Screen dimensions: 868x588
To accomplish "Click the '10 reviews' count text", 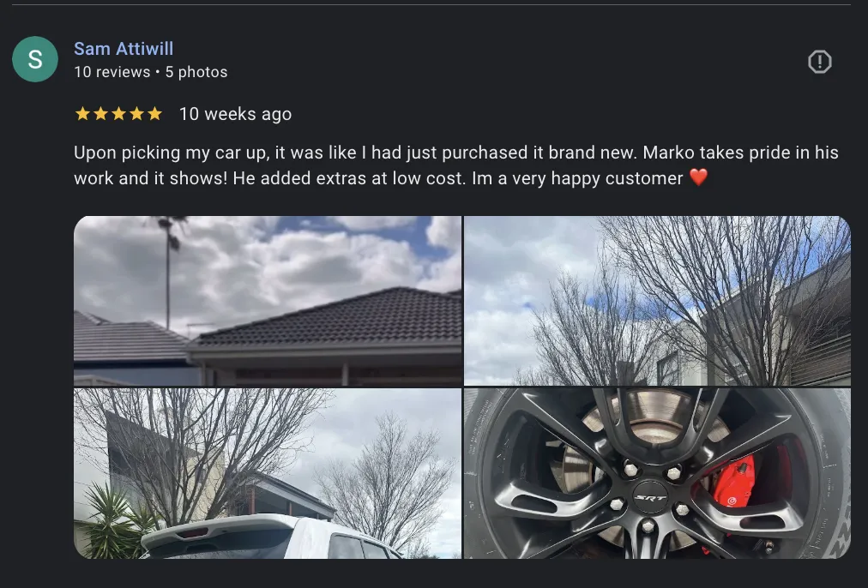I will click(x=112, y=72).
